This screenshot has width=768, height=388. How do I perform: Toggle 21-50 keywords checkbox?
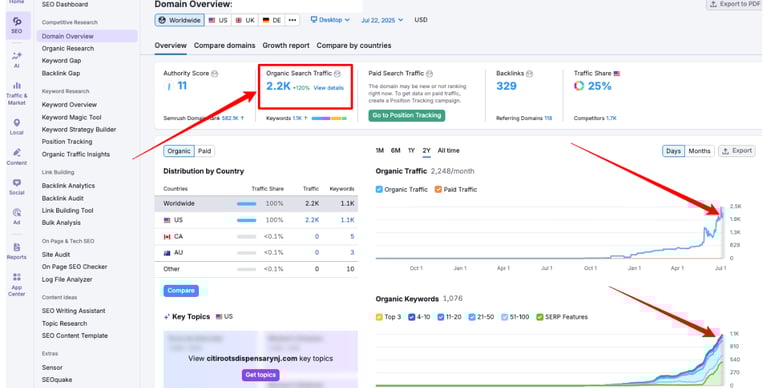point(472,317)
